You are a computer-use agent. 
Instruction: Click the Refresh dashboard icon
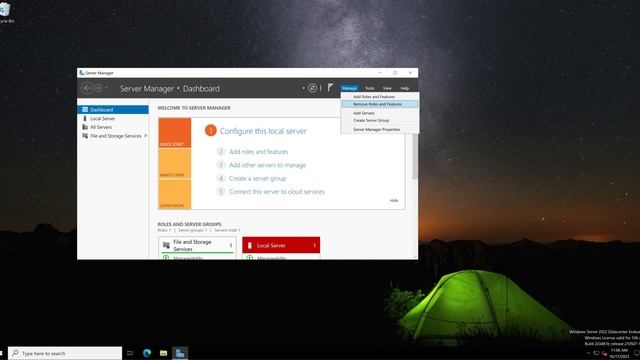click(x=312, y=88)
